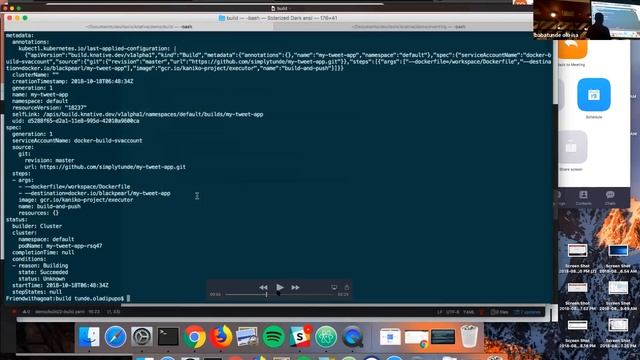
Task: Click the 'creationTimestamp' line in the terminal
Action: (73, 81)
